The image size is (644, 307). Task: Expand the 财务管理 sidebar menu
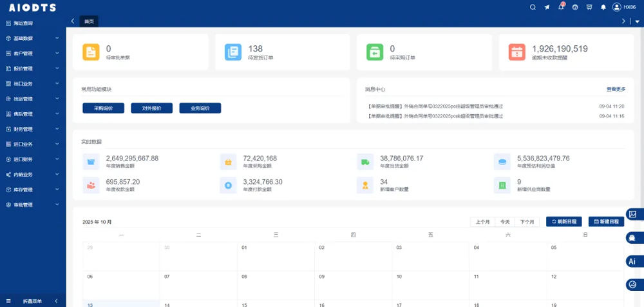[32, 129]
